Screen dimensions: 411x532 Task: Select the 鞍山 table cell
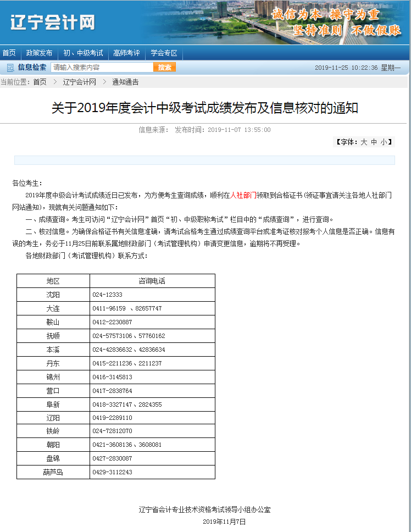[x=53, y=322]
